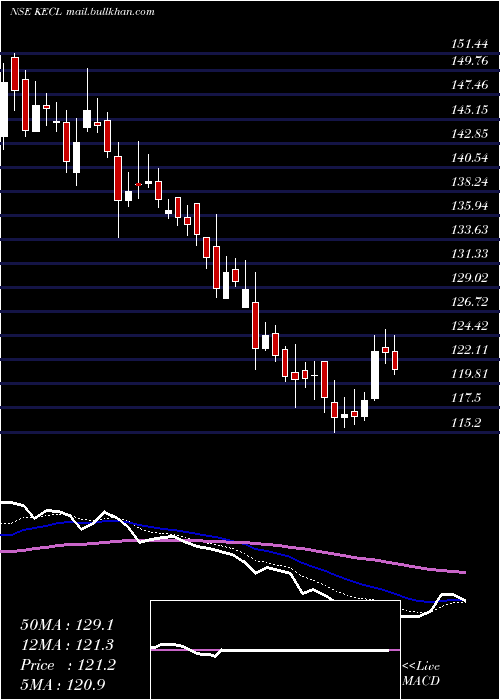Click the last red candlestick on the right
Image resolution: width=500 pixels, height=700 pixels.
395,360
